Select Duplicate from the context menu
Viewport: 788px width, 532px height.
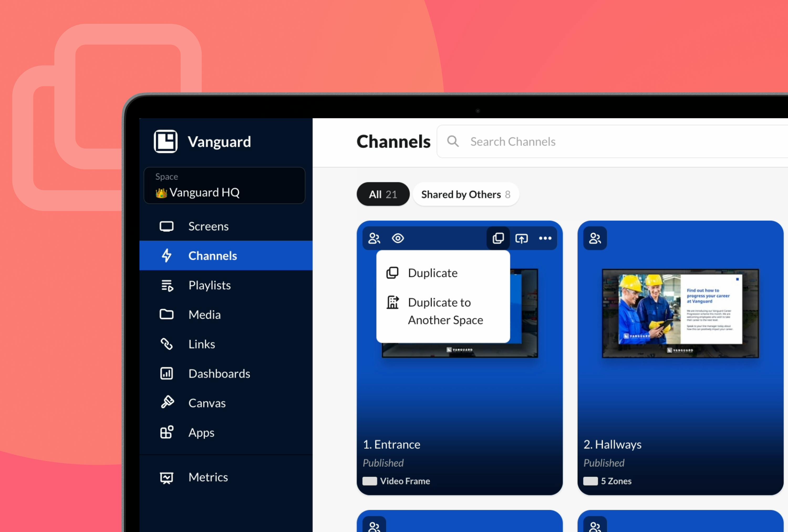(432, 273)
